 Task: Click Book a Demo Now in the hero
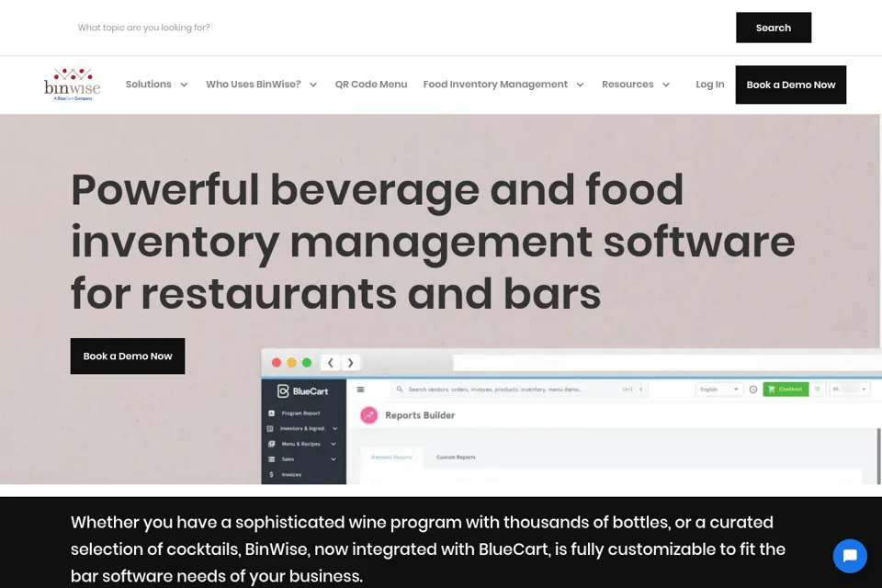coord(128,356)
